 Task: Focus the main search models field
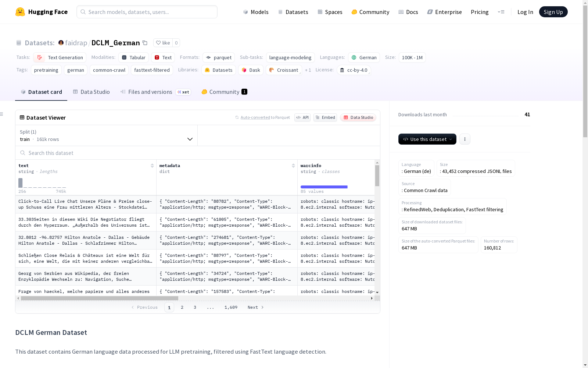click(147, 12)
